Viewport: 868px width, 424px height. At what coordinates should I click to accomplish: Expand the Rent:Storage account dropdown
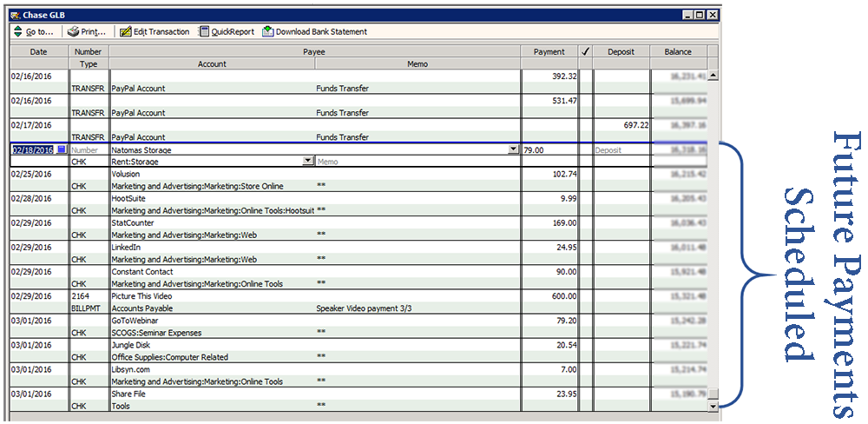pyautogui.click(x=308, y=162)
